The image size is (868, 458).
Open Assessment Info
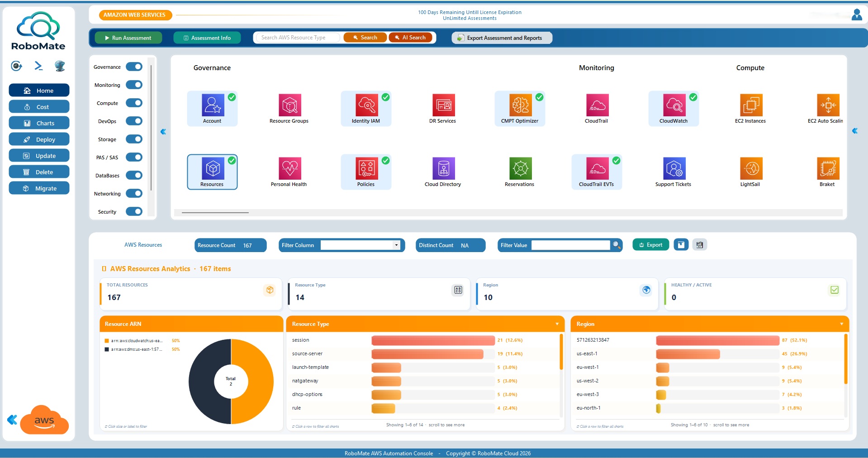207,38
